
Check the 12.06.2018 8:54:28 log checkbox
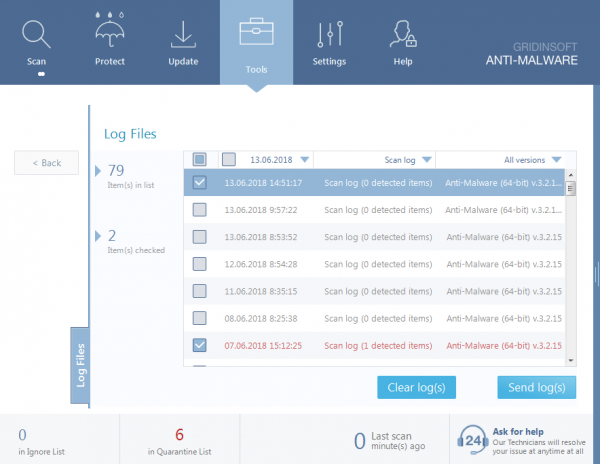[x=199, y=264]
